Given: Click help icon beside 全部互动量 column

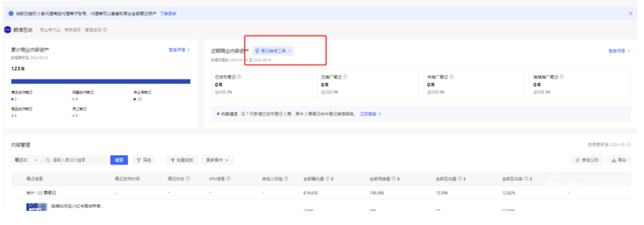Looking at the screenshot, I should (x=460, y=179).
